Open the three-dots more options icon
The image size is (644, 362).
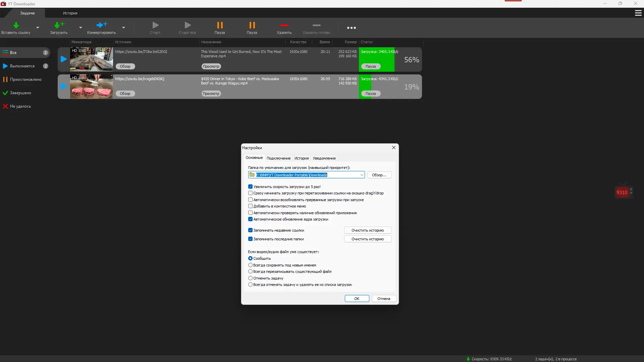[351, 28]
